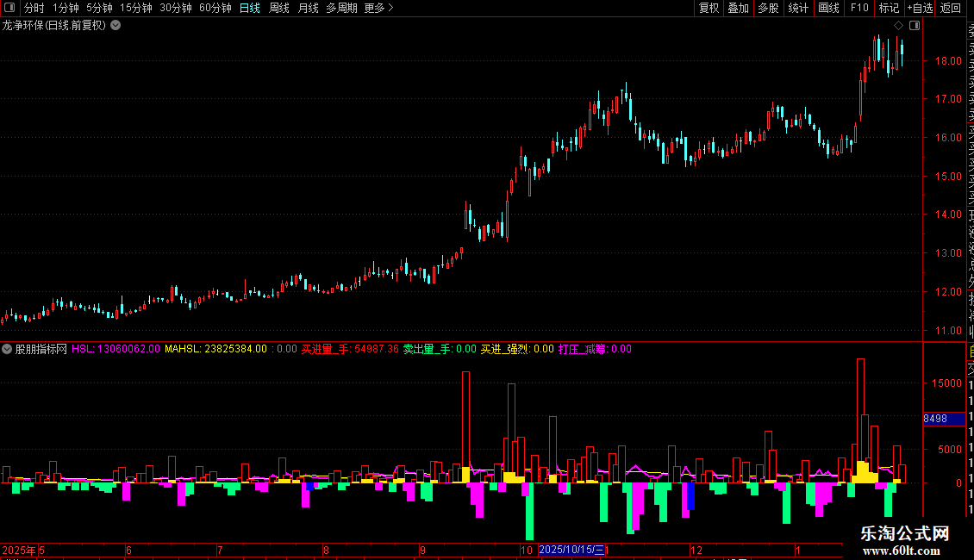Click the 17.00 price axis label
This screenshot has width=974, height=560.
(948, 99)
